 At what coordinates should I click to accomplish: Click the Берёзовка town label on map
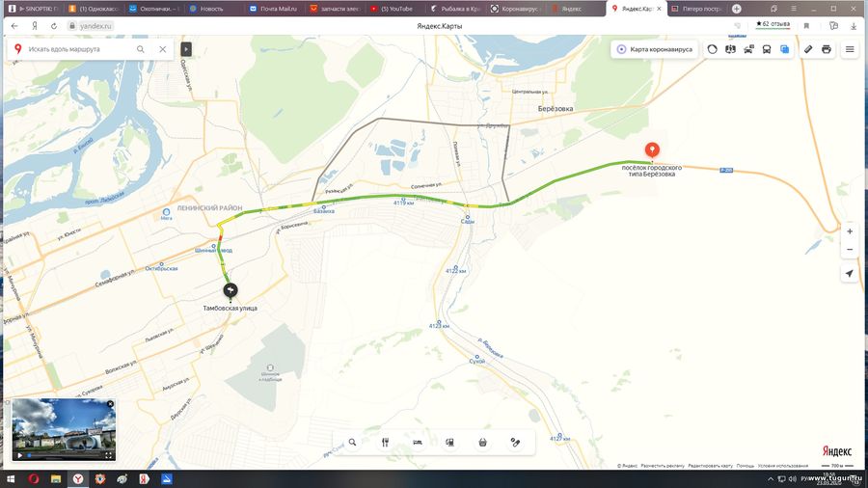(x=556, y=108)
